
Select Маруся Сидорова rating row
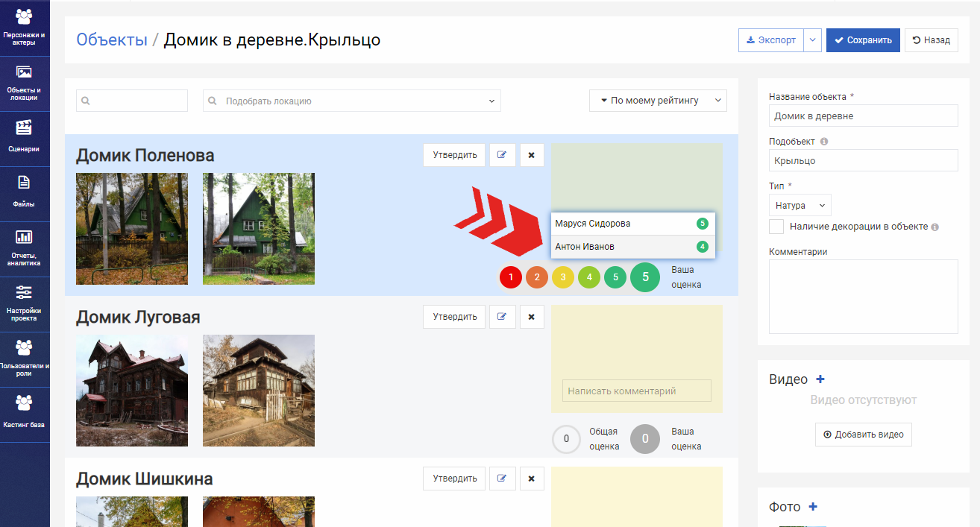[633, 224]
